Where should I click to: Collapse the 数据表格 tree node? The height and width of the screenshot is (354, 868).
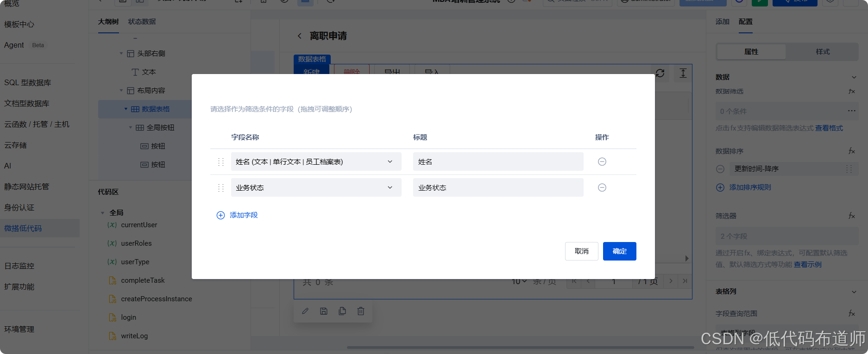[x=126, y=109]
